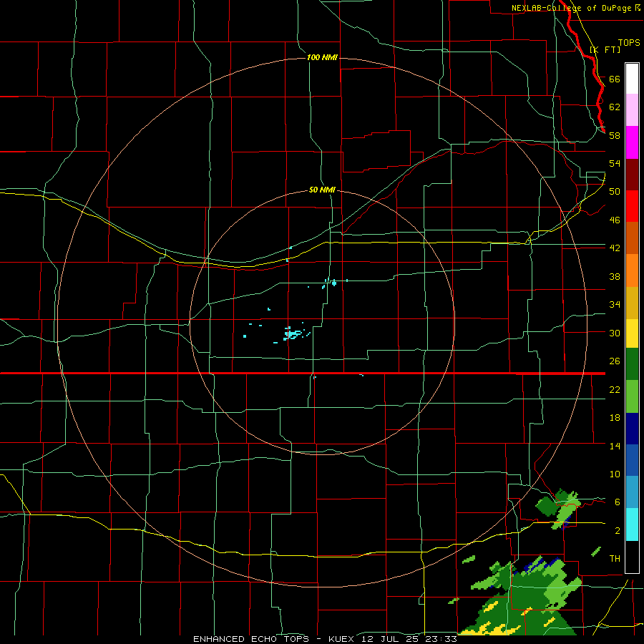Image resolution: width=644 pixels, height=644 pixels.
Task: Click the K FT units label
Action: point(605,49)
